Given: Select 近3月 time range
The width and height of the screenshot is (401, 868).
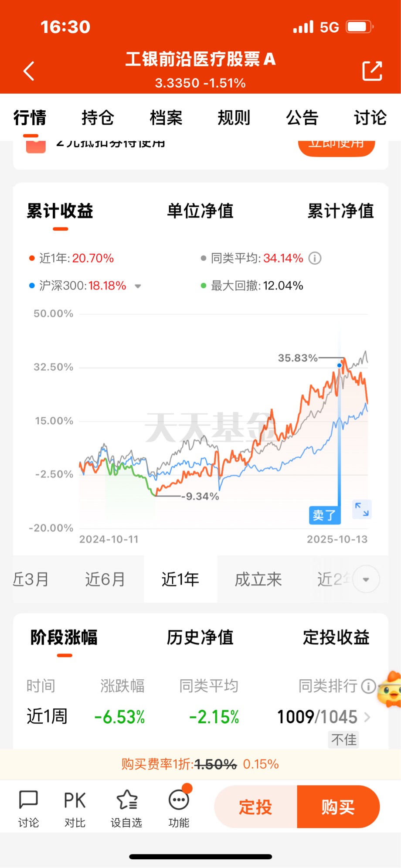Looking at the screenshot, I should (x=31, y=579).
